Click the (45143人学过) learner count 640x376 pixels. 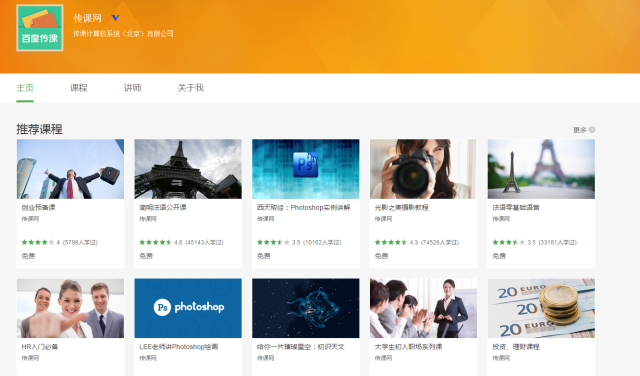click(204, 243)
